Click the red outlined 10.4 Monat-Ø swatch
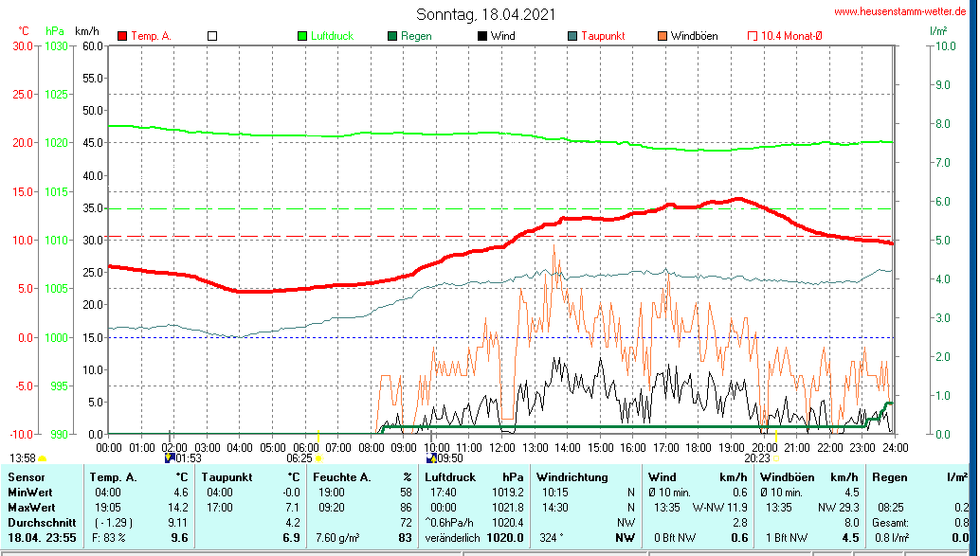The width and height of the screenshot is (980, 556). [x=753, y=36]
